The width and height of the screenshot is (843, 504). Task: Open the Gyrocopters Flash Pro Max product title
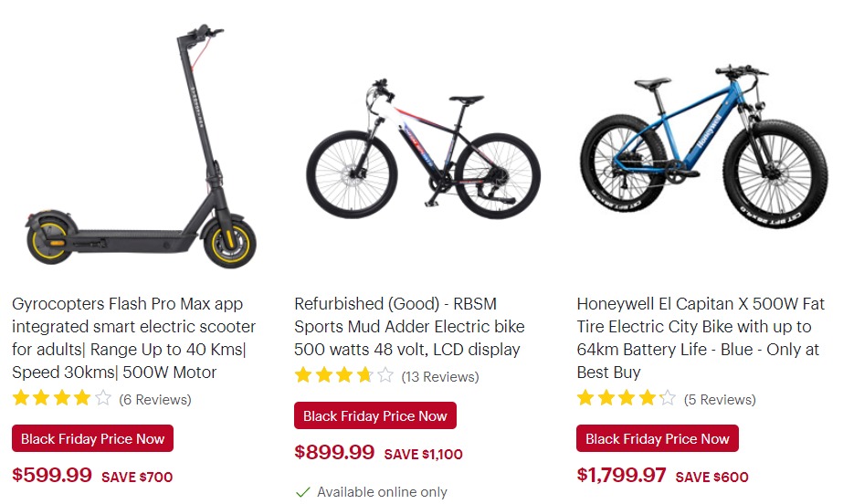(134, 338)
